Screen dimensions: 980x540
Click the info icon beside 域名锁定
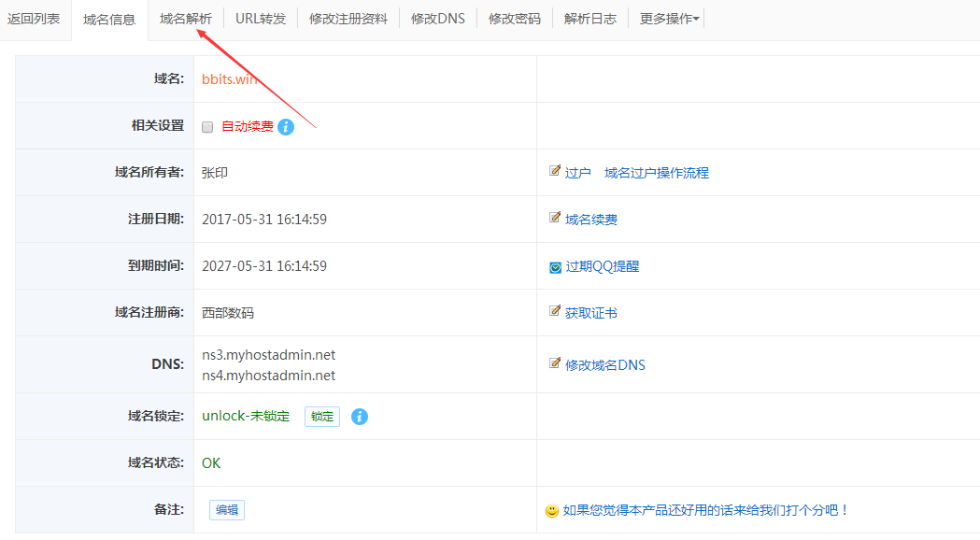coord(360,417)
